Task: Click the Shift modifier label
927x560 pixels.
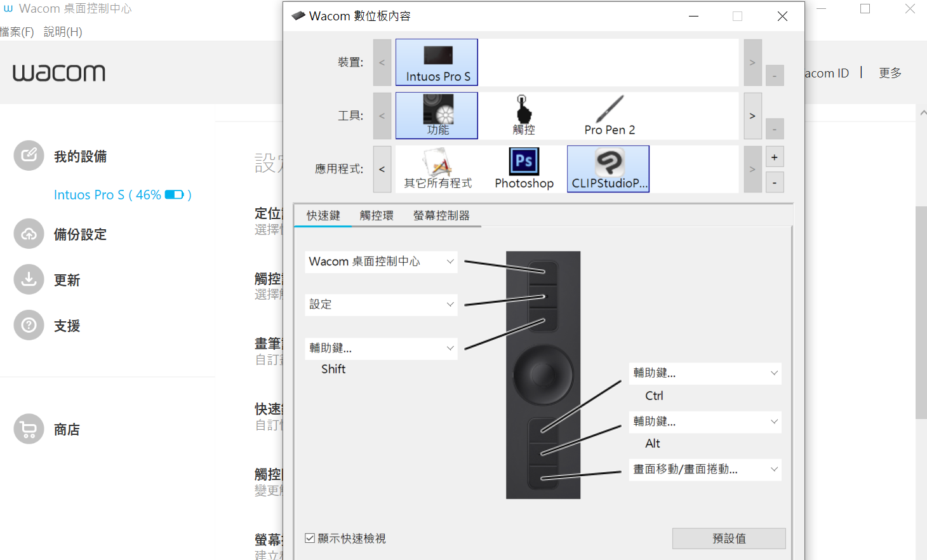Action: (x=333, y=370)
